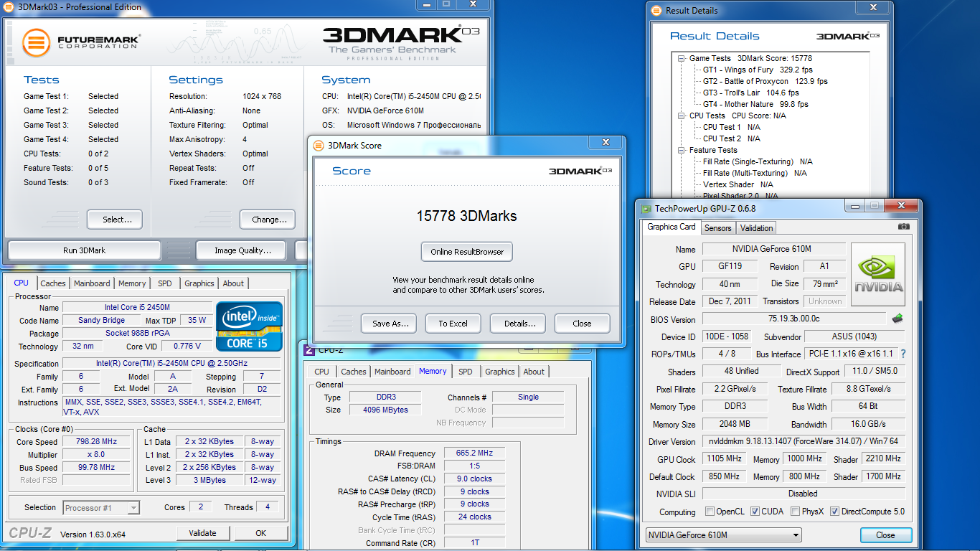Close the 3DMark Score dialog via Close button
The width and height of the screenshot is (980, 551).
583,324
